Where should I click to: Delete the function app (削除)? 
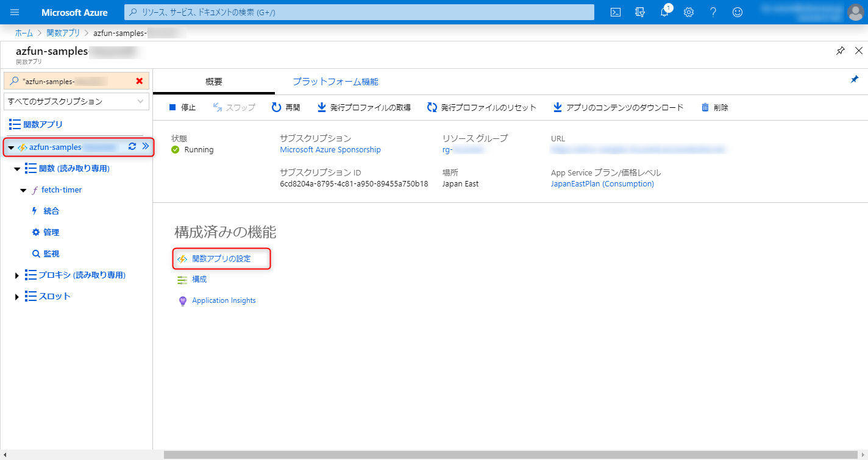[714, 107]
